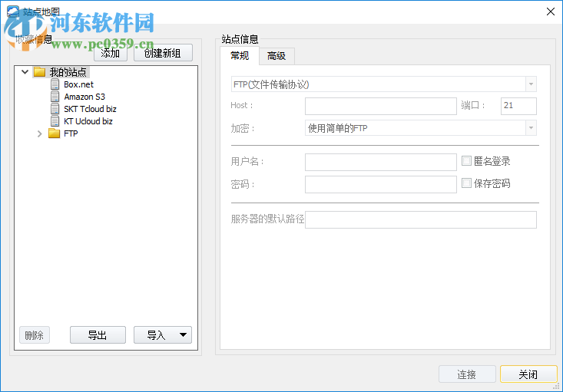Close the 站点地图 dialog window
The width and height of the screenshot is (563, 392).
coord(550,12)
